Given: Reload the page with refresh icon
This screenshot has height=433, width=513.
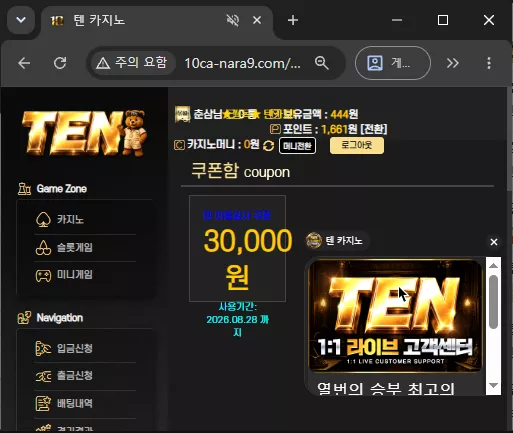Looking at the screenshot, I should pyautogui.click(x=60, y=63).
